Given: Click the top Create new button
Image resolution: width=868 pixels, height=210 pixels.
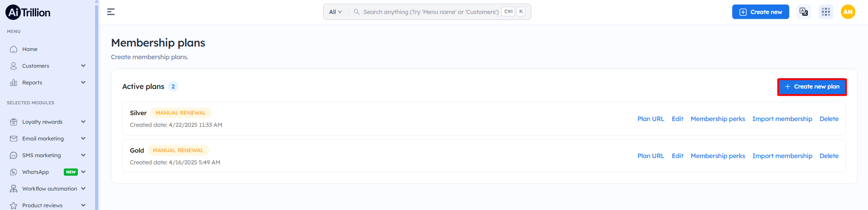Looking at the screenshot, I should (760, 12).
